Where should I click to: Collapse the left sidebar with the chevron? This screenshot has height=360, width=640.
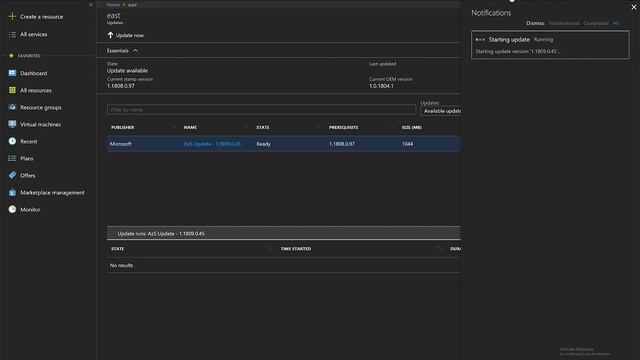tap(91, 4)
